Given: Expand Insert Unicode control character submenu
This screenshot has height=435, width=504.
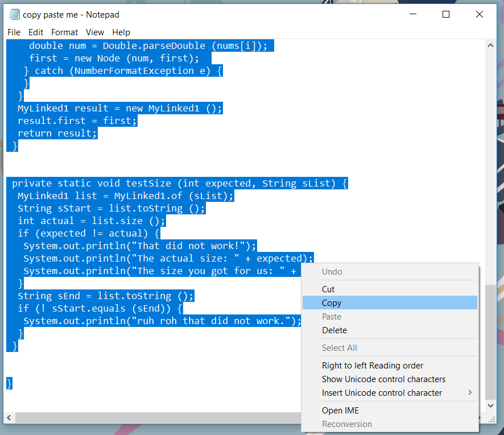Looking at the screenshot, I should click(390, 392).
